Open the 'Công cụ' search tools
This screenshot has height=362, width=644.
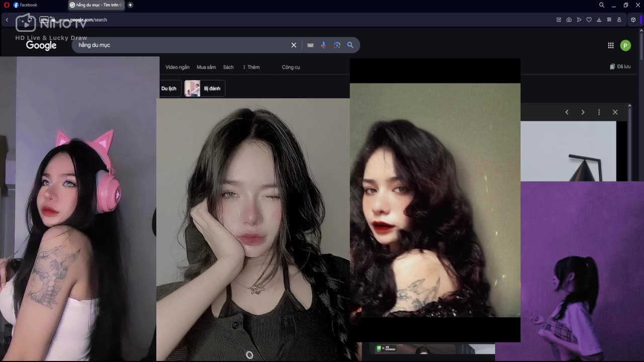[291, 67]
